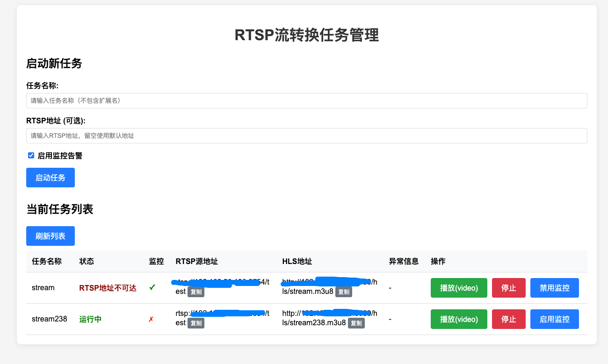
Task: Click the 异常信息 column header
Action: [404, 261]
